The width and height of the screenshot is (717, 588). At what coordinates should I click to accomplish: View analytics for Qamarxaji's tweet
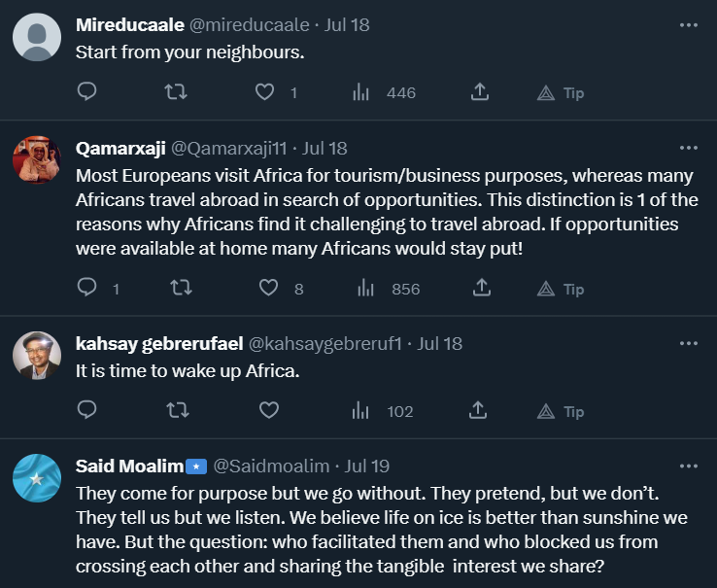(x=364, y=289)
